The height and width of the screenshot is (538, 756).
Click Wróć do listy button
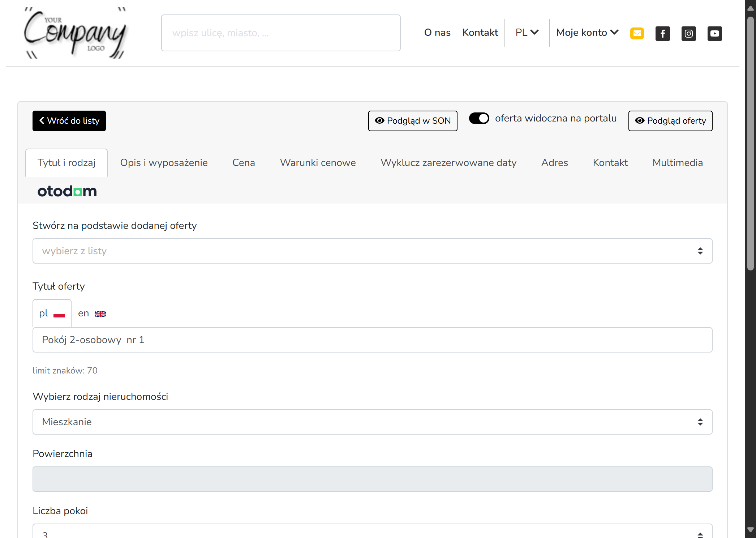[69, 121]
